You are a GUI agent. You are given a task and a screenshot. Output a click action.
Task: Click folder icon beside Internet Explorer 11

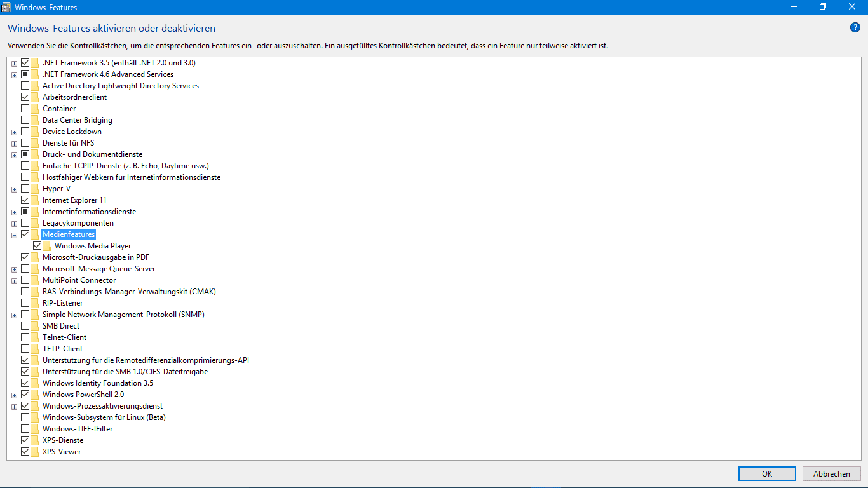pyautogui.click(x=35, y=200)
